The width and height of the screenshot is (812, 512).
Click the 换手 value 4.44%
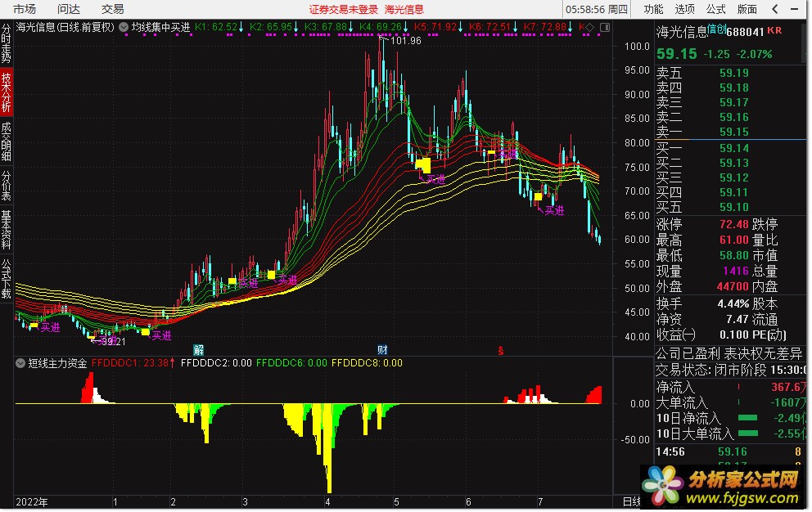click(x=733, y=304)
